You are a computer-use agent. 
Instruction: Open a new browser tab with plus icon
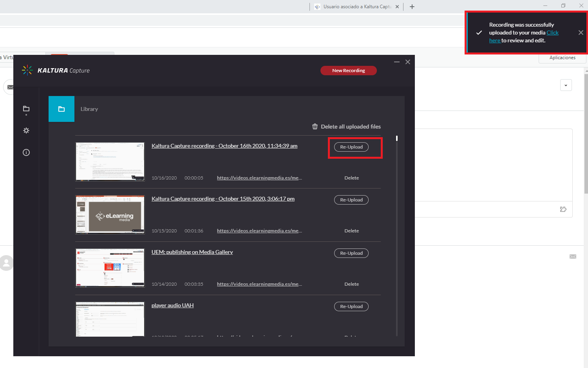[412, 7]
